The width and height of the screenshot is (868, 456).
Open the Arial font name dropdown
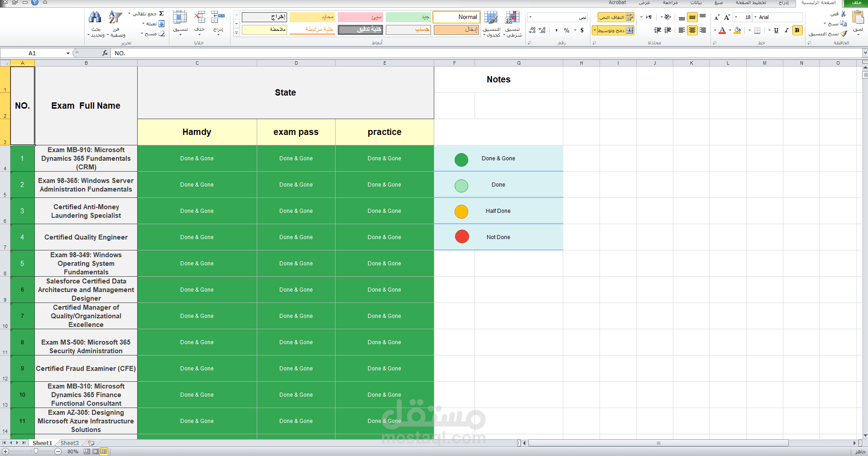click(x=755, y=17)
